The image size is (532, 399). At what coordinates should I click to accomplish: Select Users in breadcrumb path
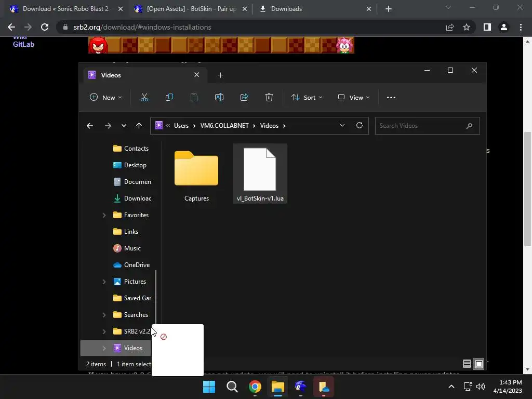(x=181, y=126)
